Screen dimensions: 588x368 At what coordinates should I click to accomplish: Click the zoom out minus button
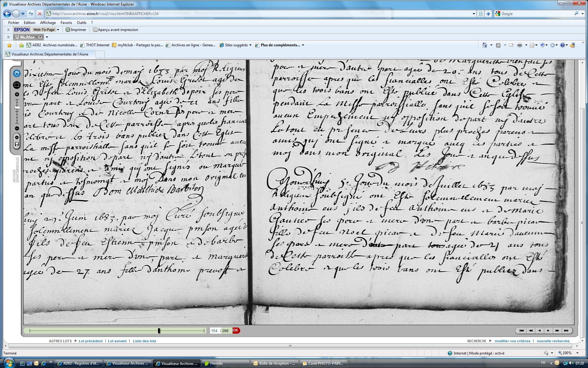click(x=17, y=128)
